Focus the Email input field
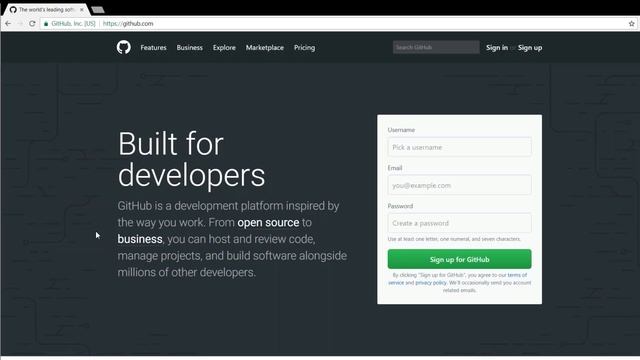The image size is (640, 360). (x=459, y=185)
